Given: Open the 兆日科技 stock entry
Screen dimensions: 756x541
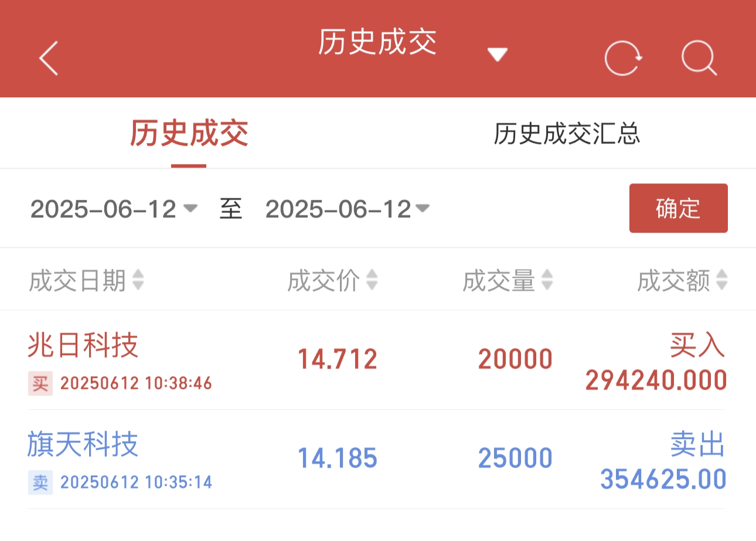Looking at the screenshot, I should pos(83,345).
